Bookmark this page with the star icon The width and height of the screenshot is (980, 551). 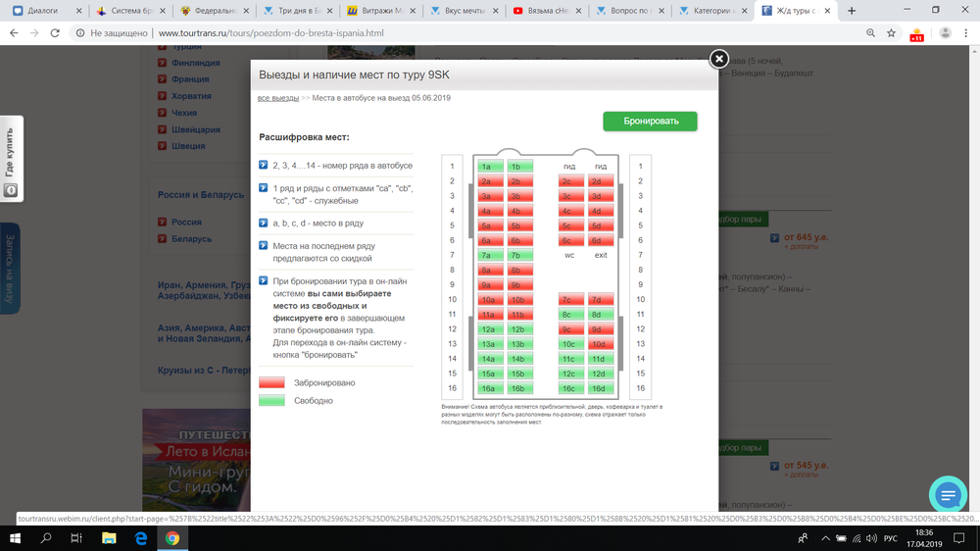891,32
